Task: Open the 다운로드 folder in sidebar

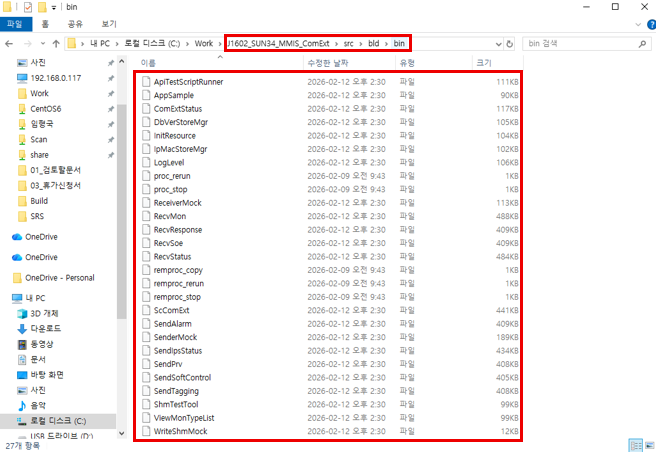Action: 47,328
